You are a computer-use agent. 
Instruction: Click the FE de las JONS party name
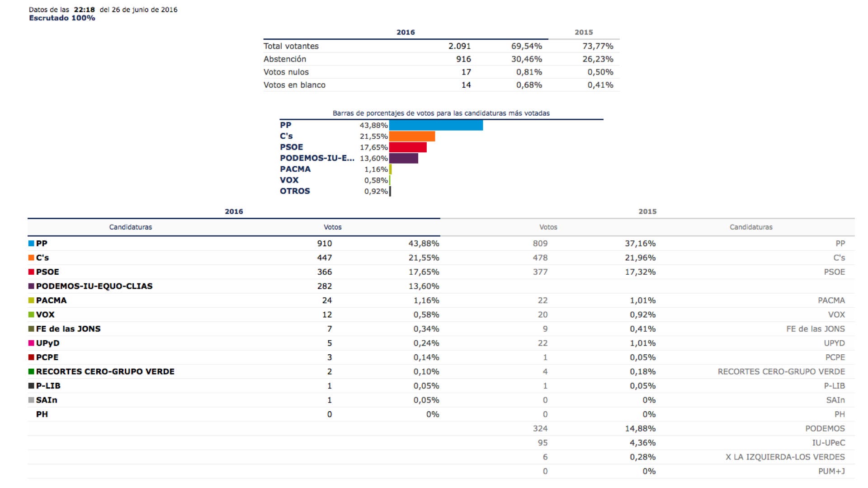tap(68, 329)
